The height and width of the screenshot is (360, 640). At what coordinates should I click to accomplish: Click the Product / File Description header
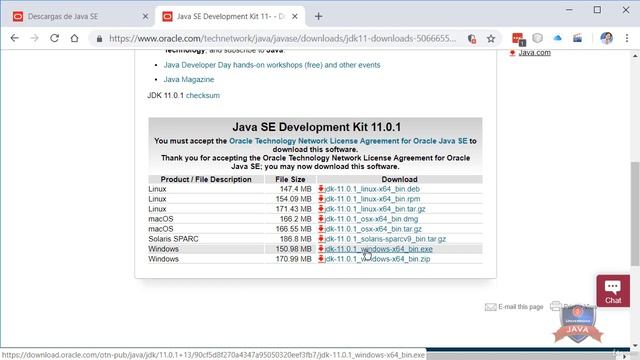(x=206, y=179)
